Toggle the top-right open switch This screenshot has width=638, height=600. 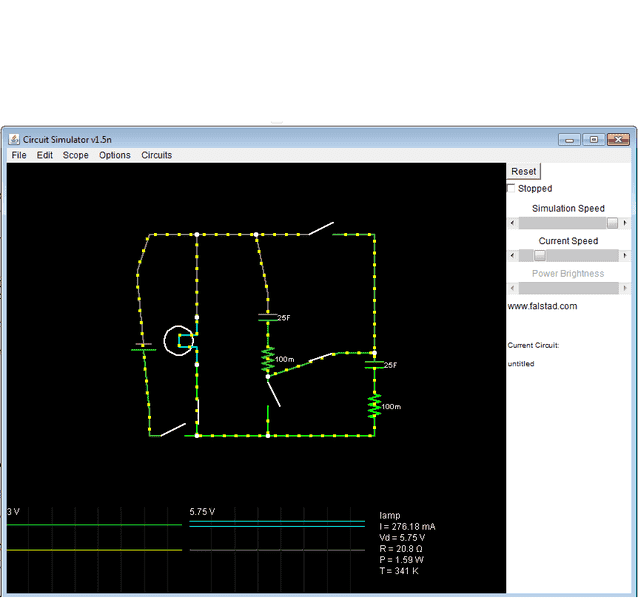321,229
